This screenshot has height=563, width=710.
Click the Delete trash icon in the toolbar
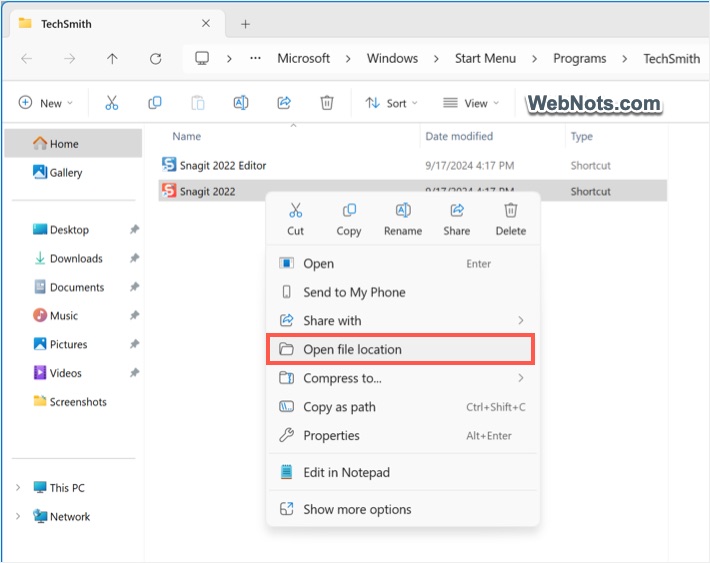click(327, 103)
